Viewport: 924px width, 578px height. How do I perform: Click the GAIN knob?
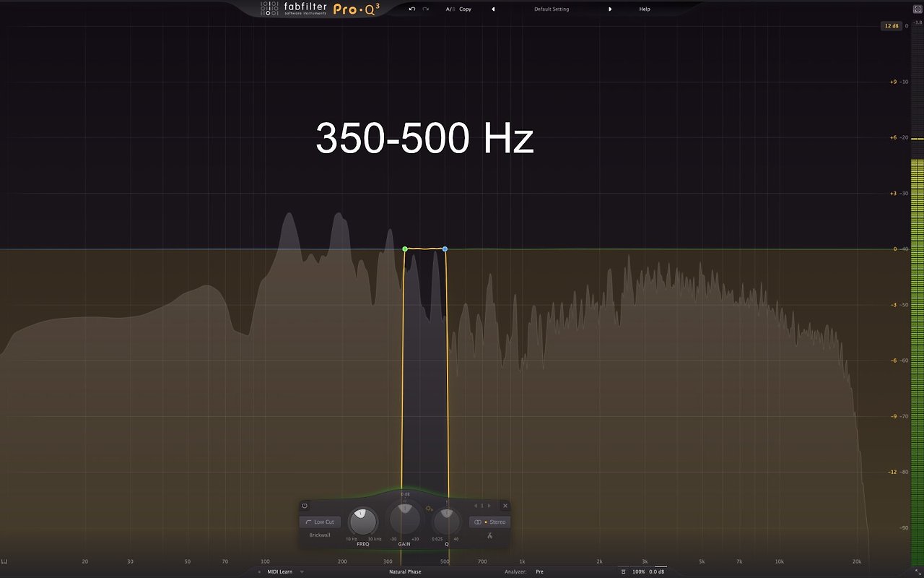click(x=404, y=519)
